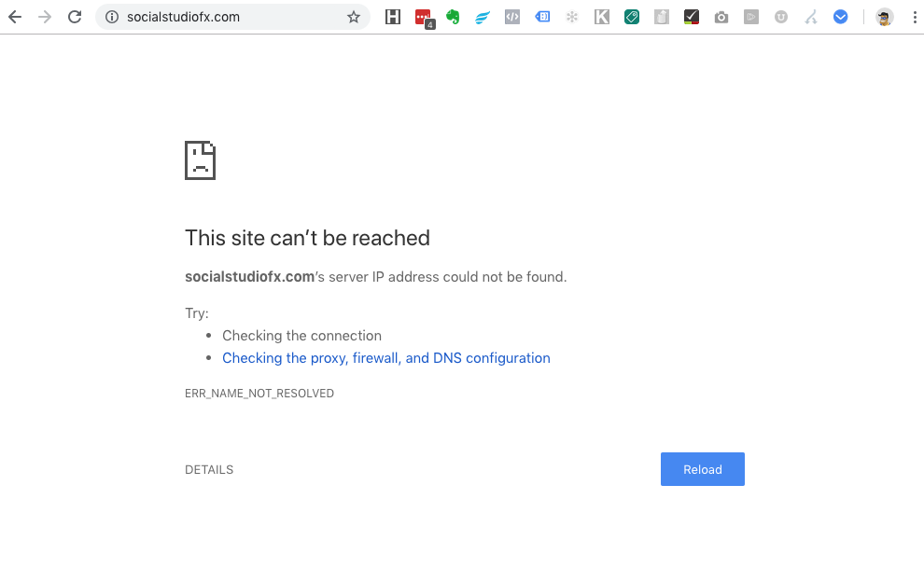Open the user profile avatar
The image size is (924, 582).
884,17
